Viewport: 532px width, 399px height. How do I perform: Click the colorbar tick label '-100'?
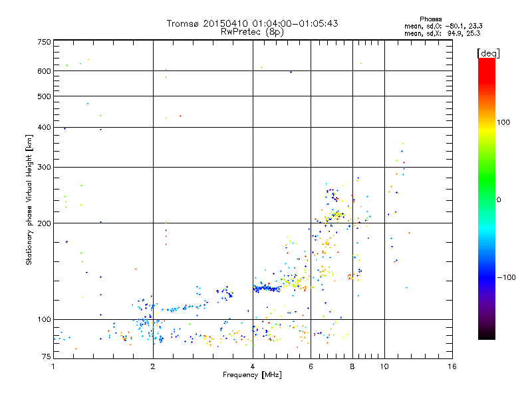506,277
